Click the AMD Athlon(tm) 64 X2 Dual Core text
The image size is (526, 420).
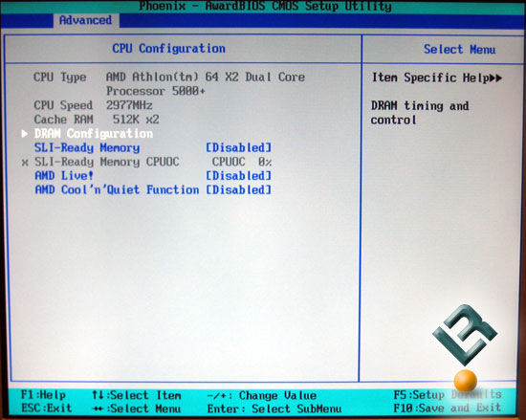point(206,77)
